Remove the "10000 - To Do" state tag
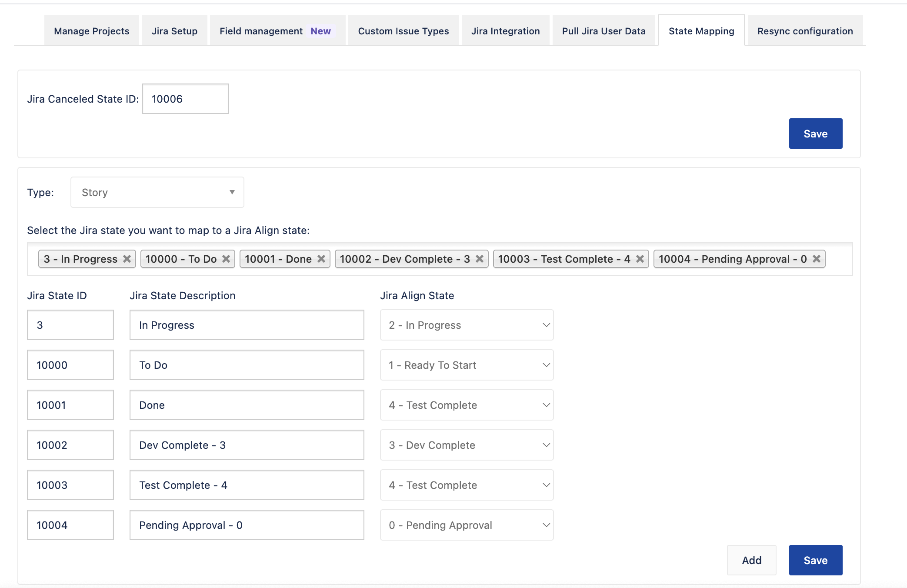The width and height of the screenshot is (907, 588). coord(226,259)
